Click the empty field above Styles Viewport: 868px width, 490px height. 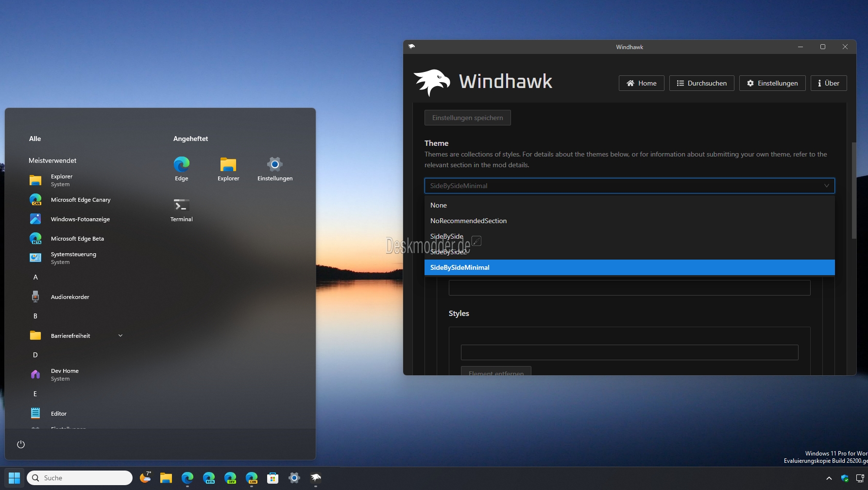point(630,288)
